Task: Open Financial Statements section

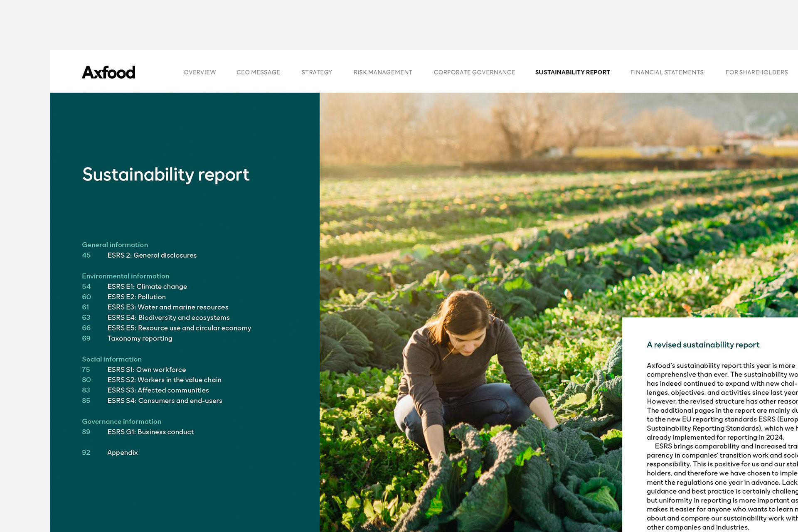Action: pos(667,72)
